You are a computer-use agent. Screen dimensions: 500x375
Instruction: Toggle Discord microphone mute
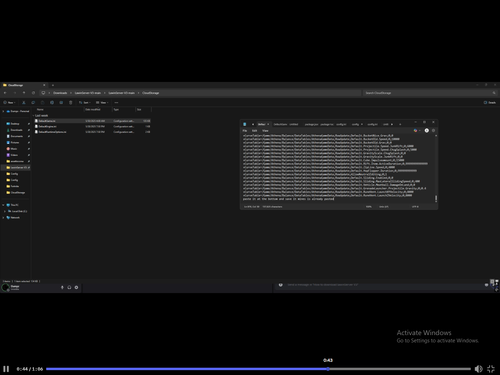pyautogui.click(x=62, y=287)
